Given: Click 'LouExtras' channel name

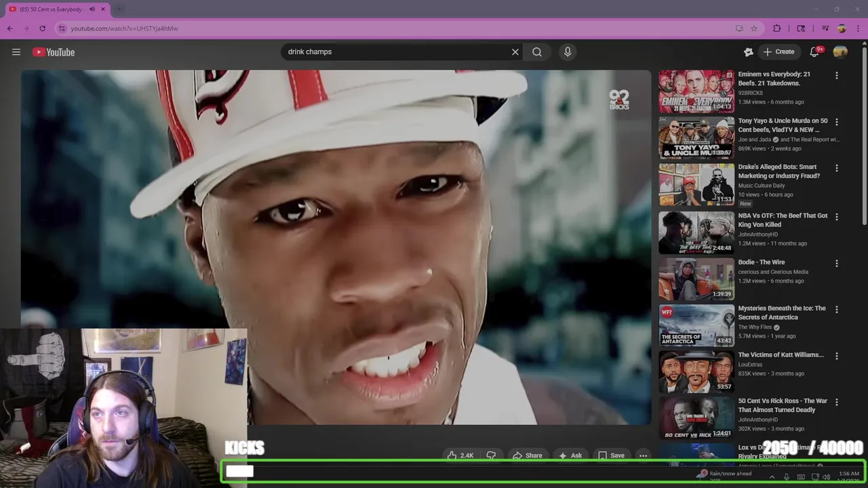Looking at the screenshot, I should coord(751,364).
